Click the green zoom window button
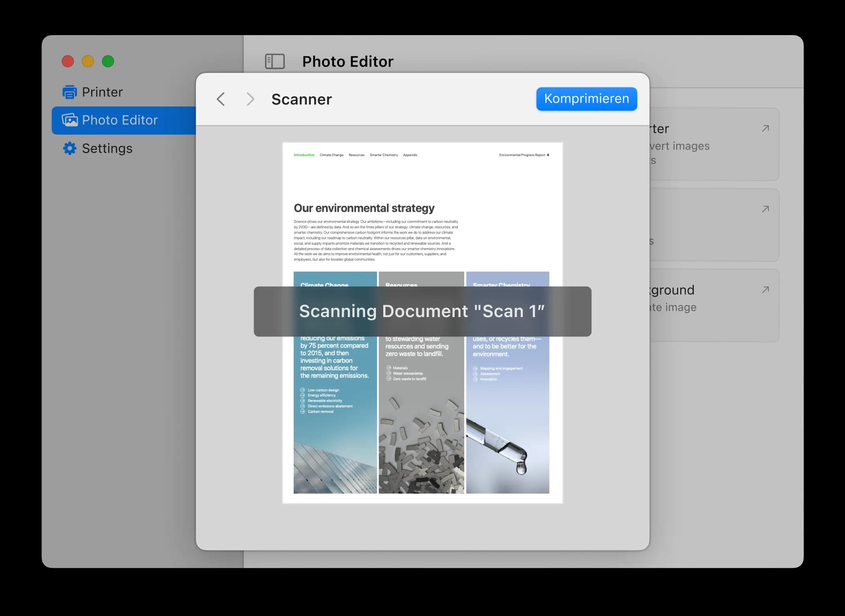 point(108,62)
